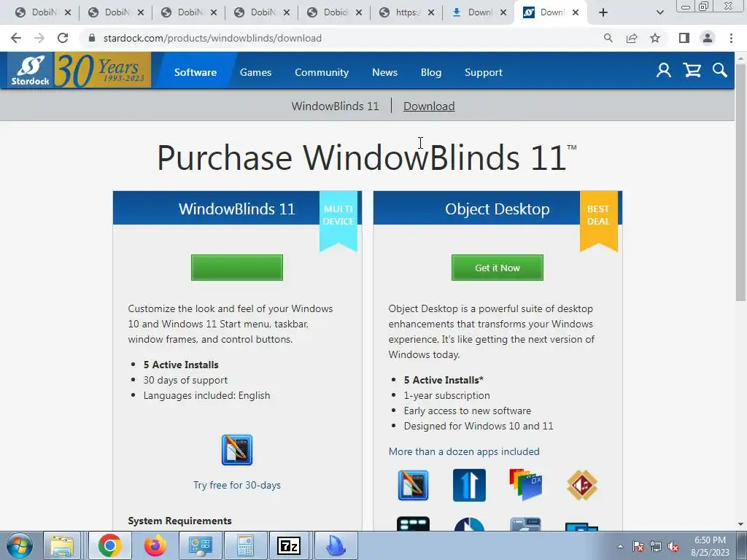Click the diamond SoundPackager app icon
The image size is (747, 560).
pyautogui.click(x=582, y=485)
